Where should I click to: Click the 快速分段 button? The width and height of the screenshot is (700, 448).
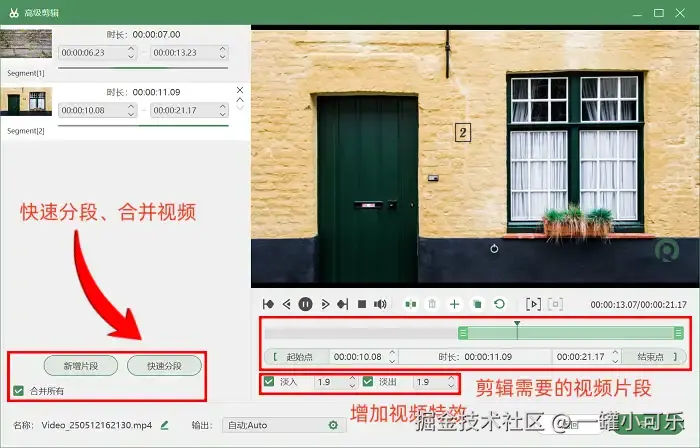click(x=164, y=366)
